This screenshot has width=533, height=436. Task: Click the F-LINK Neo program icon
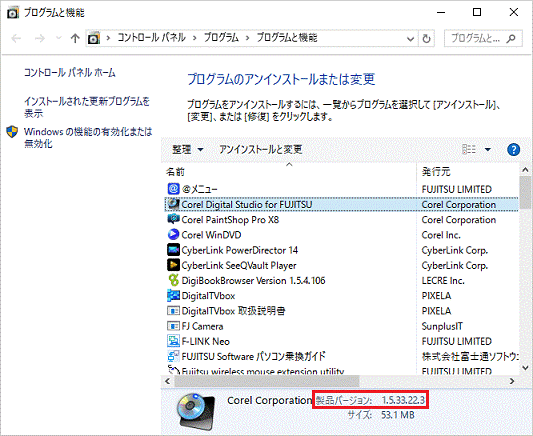pyautogui.click(x=173, y=341)
